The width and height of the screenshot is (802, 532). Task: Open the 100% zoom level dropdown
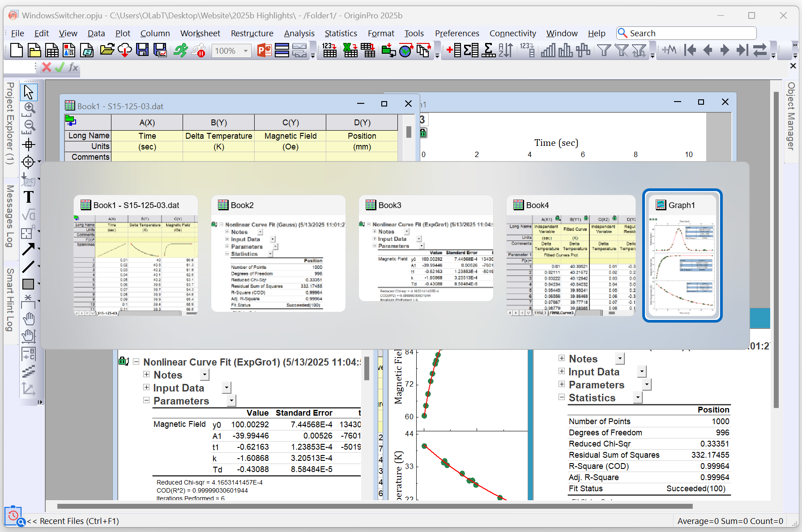(x=246, y=51)
